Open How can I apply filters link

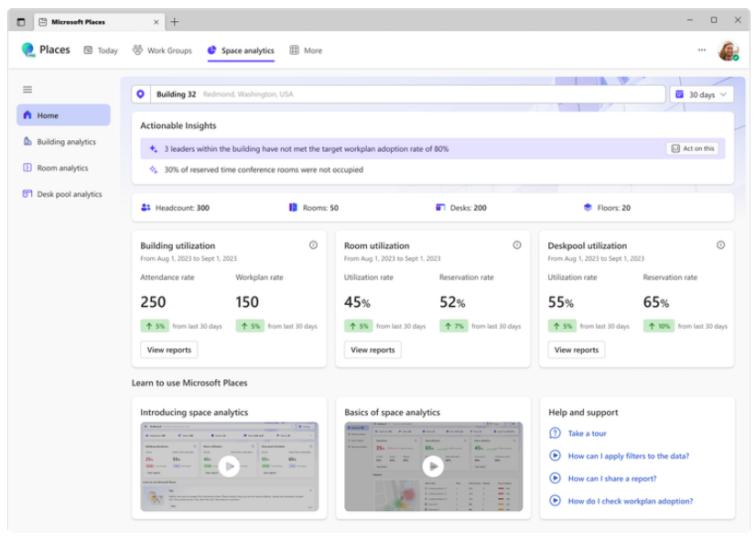coord(629,456)
